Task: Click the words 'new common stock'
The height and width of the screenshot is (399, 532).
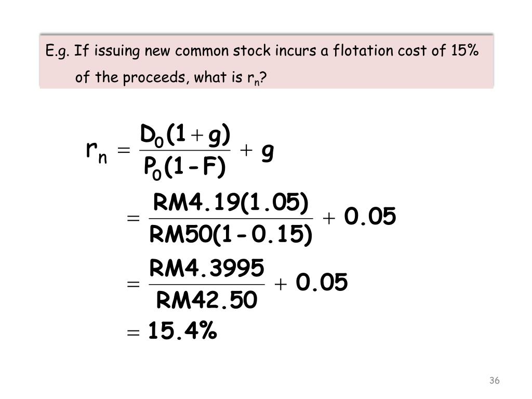Action: 208,51
